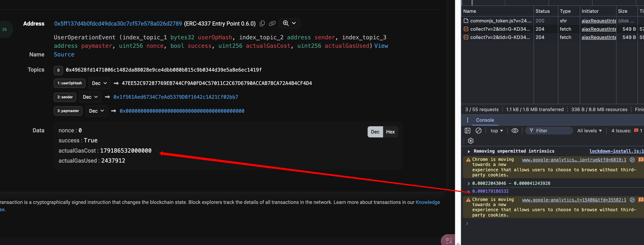Click the 3: paymaster topic label

(x=68, y=111)
